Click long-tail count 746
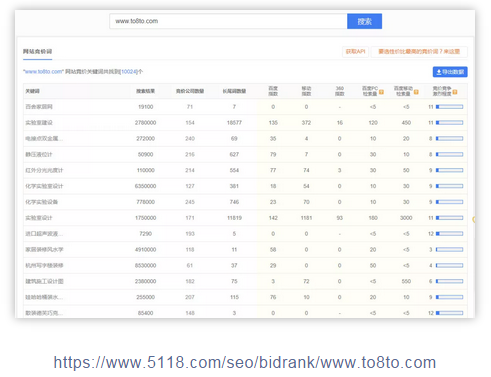The height and width of the screenshot is (377, 491). click(x=234, y=202)
